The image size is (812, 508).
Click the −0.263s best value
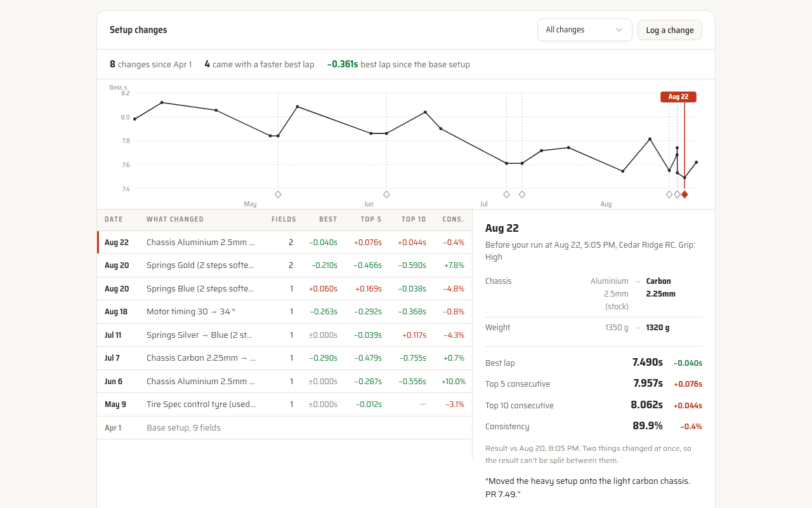pyautogui.click(x=324, y=312)
